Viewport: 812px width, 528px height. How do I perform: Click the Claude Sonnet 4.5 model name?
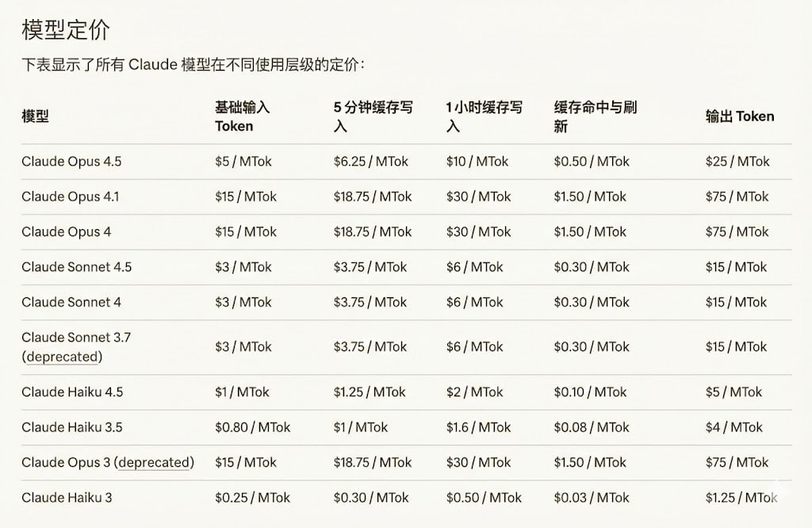[76, 267]
